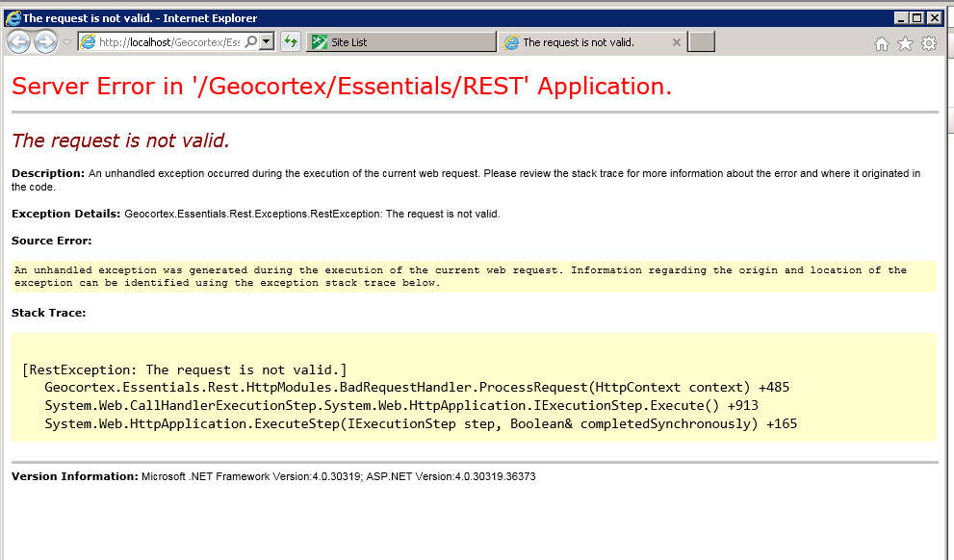Screen dimensions: 954x560
Task: Expand the address bar autocomplete dropdown
Action: [x=267, y=42]
